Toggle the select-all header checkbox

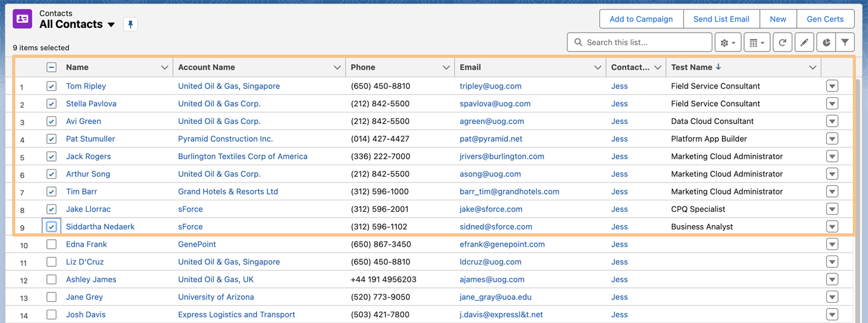click(51, 67)
